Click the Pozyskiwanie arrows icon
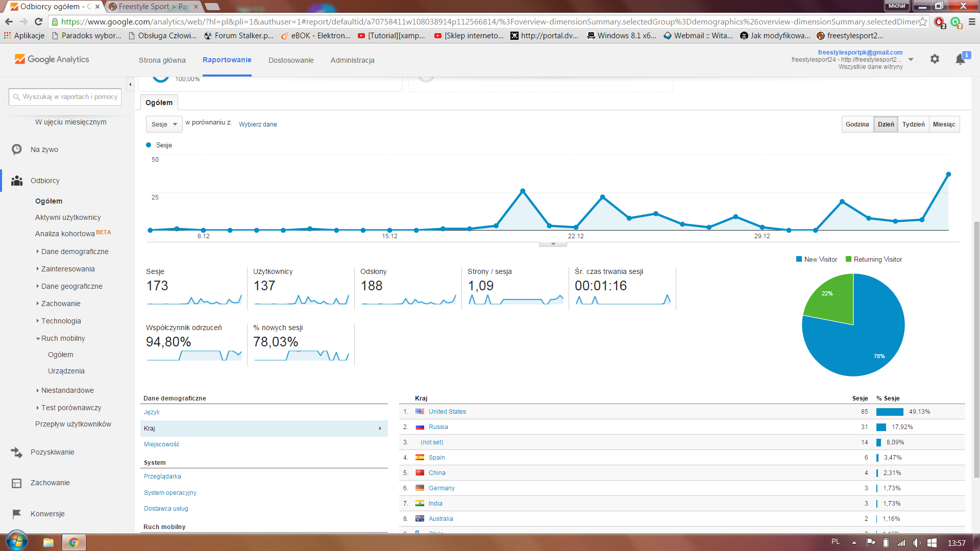The image size is (980, 551). click(17, 453)
